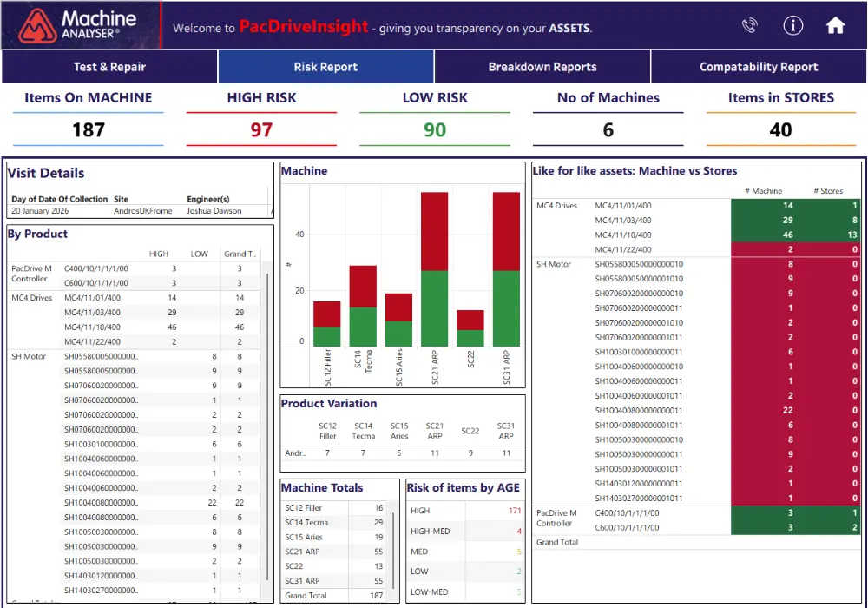Click SC21 ARP row in Machine Totals
The width and height of the screenshot is (868, 608).
[x=334, y=552]
